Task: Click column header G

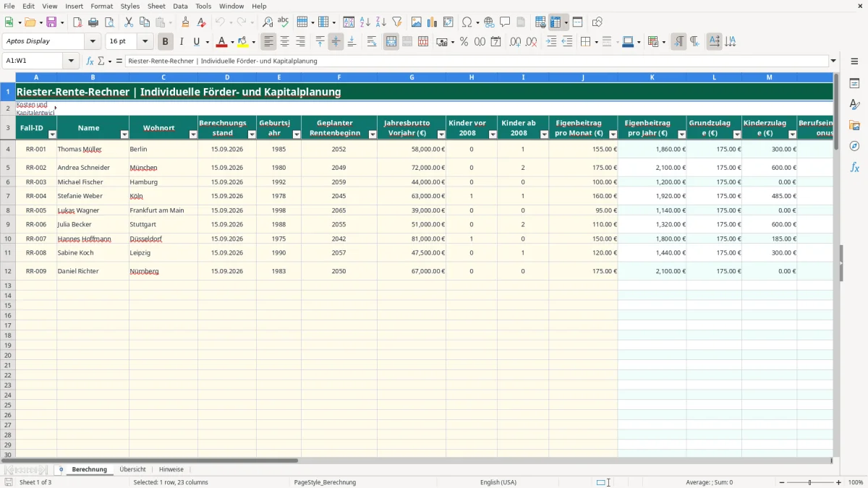Action: (x=412, y=77)
